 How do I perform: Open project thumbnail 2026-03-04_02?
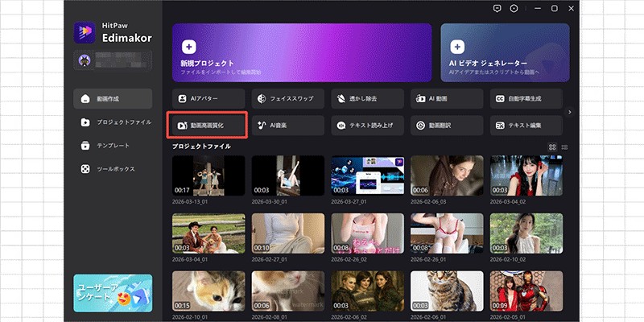(x=526, y=175)
